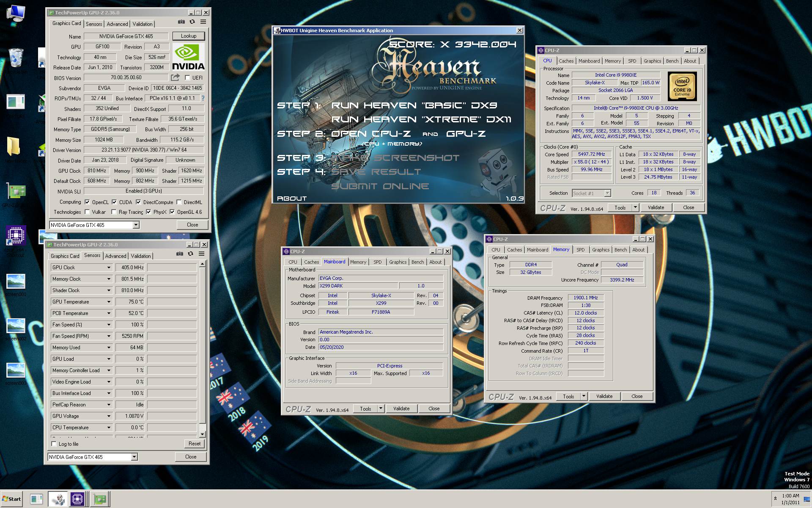Click Validate in CPU-Z CPU window
This screenshot has width=812, height=508.
click(x=656, y=207)
